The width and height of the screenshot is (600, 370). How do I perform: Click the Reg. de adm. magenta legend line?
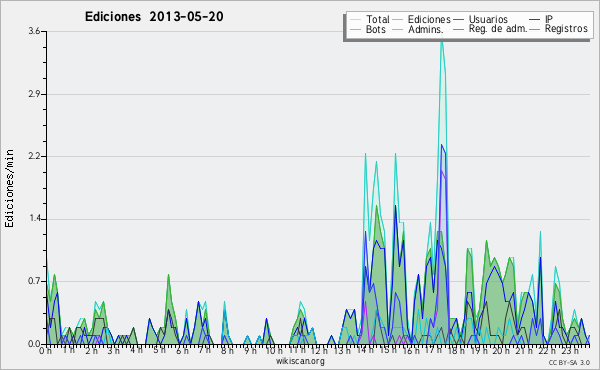(x=458, y=29)
